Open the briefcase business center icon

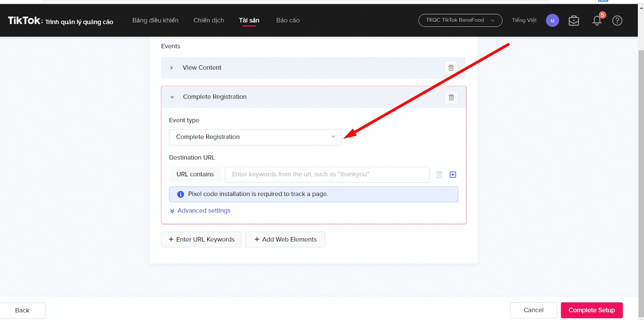click(x=574, y=21)
